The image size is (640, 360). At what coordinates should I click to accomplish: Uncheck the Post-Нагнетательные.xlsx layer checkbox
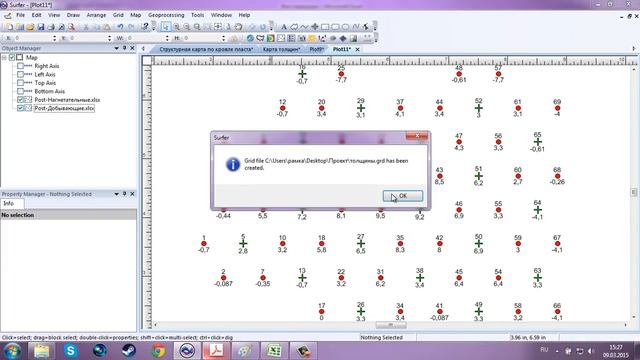20,100
